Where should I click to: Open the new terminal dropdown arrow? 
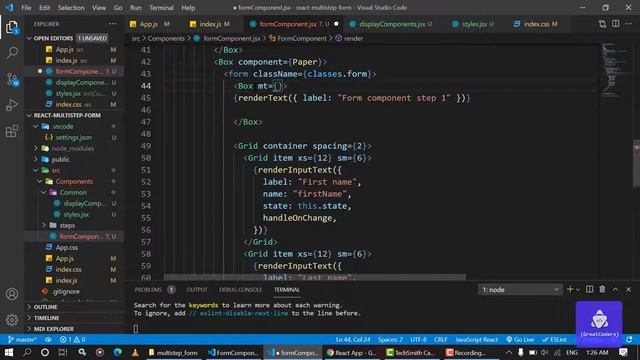[578, 289]
